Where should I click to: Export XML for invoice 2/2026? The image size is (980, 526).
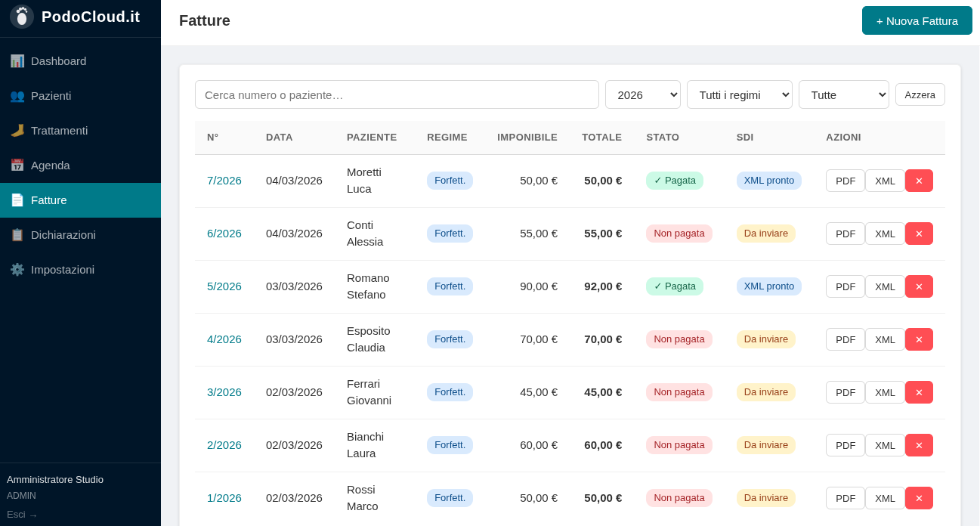click(x=885, y=445)
